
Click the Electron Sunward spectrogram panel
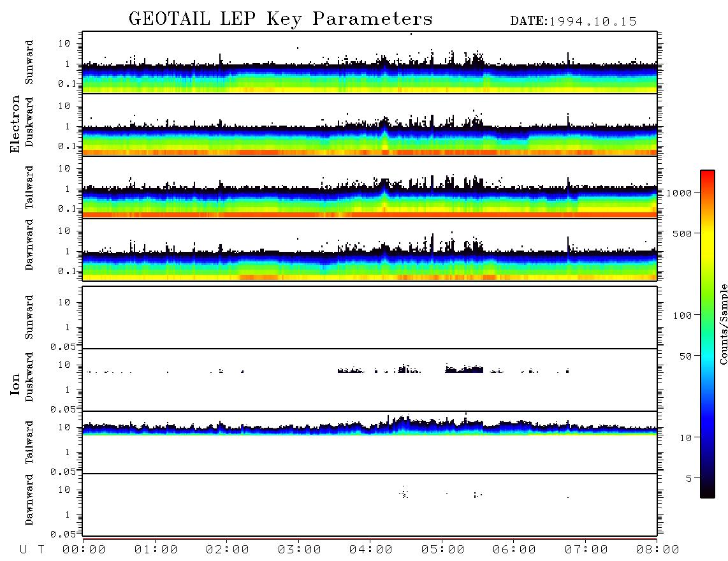370,62
